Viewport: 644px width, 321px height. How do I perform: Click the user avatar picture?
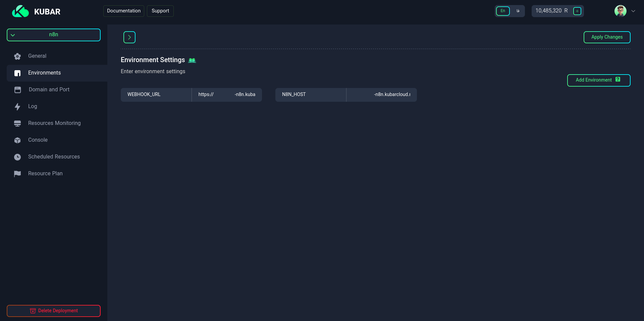[620, 11]
